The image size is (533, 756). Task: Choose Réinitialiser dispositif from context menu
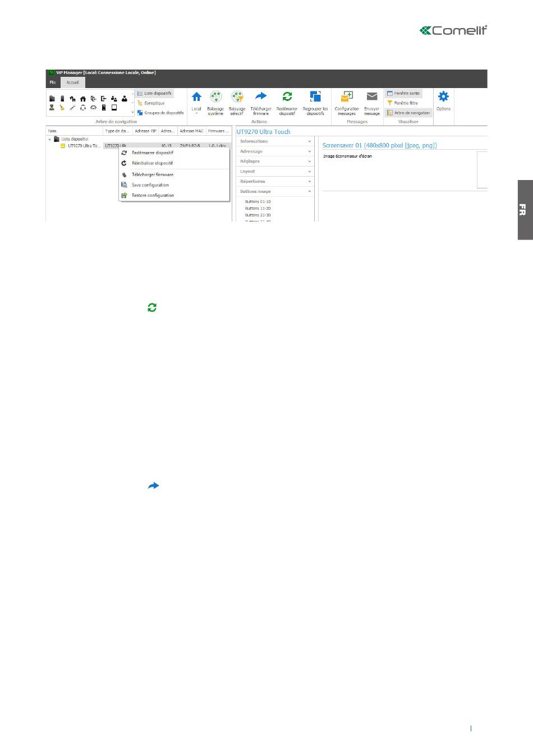174,163
